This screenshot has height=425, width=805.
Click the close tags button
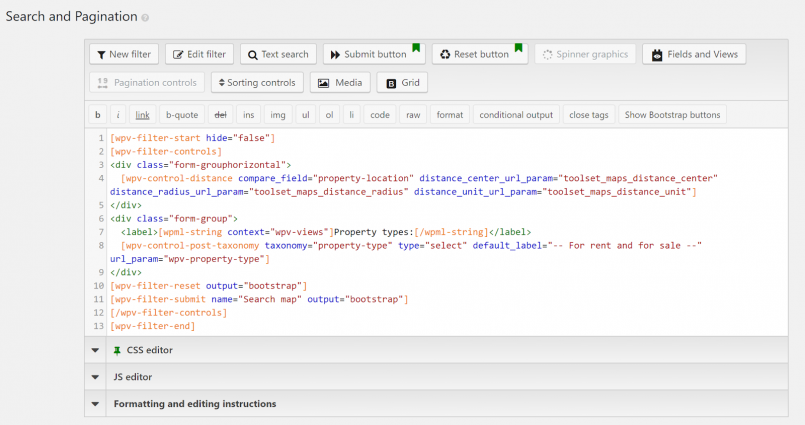[x=588, y=115]
